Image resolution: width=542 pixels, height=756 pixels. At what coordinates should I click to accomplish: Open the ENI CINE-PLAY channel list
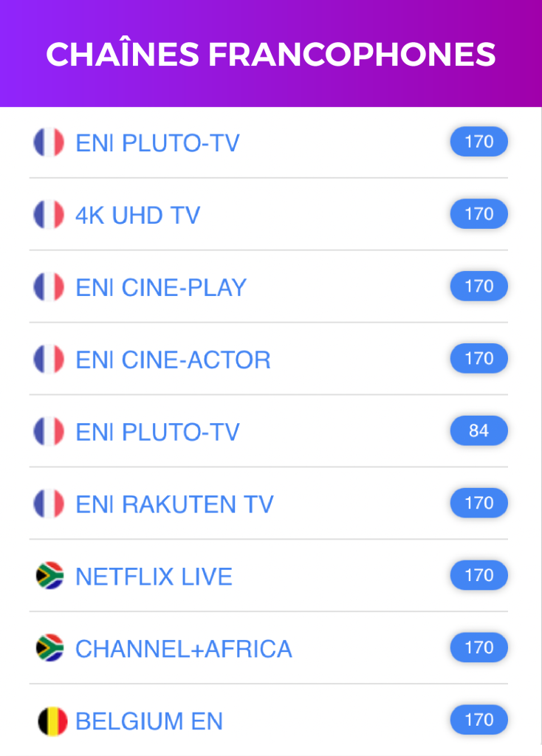161,288
